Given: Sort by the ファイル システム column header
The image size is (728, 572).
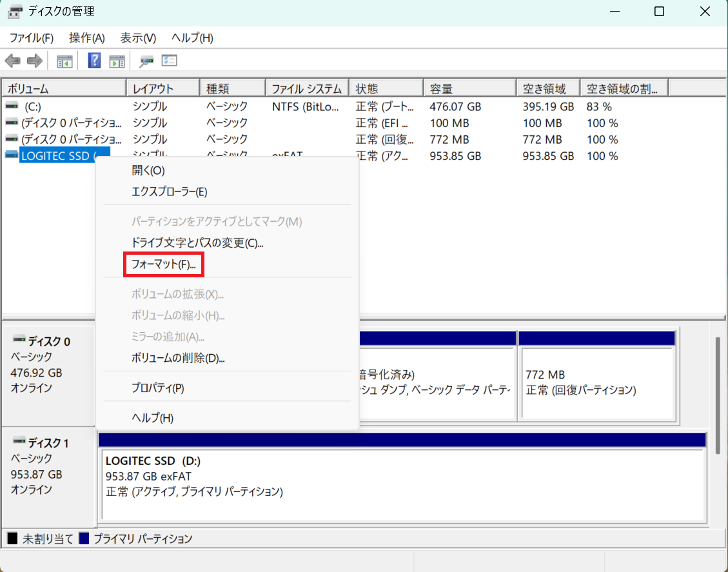Looking at the screenshot, I should (x=306, y=88).
